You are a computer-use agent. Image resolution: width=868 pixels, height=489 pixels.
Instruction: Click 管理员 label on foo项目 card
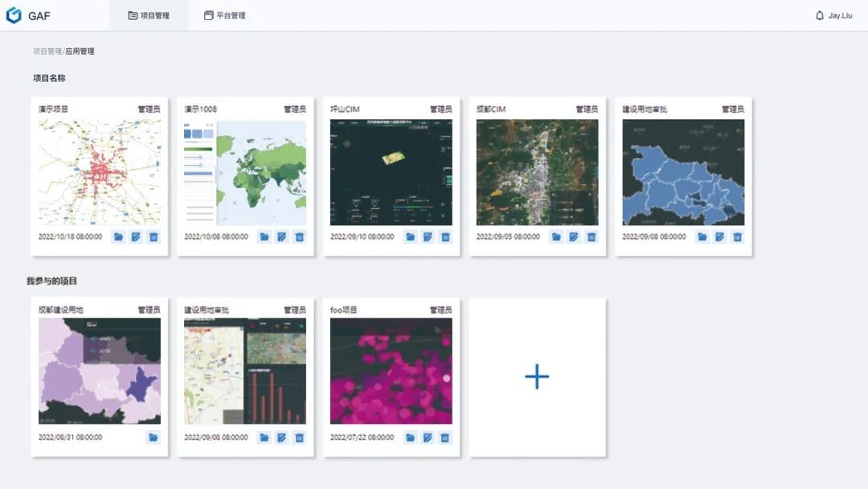440,310
